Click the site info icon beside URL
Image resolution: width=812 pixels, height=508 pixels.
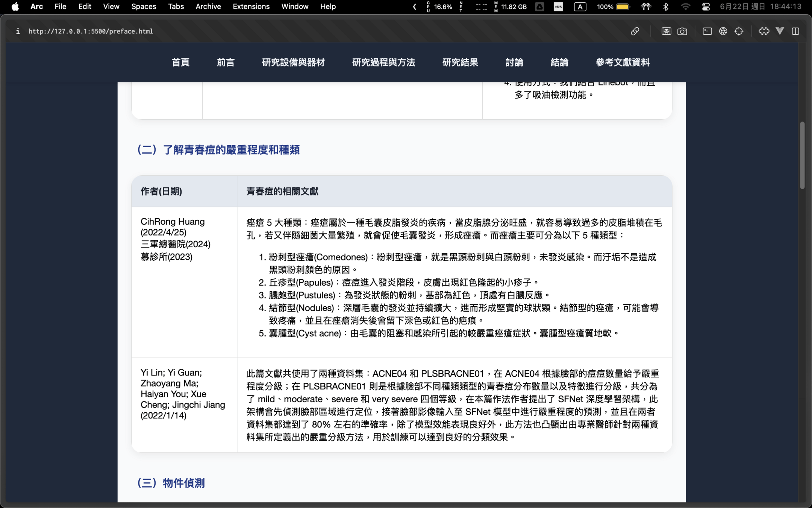point(18,31)
